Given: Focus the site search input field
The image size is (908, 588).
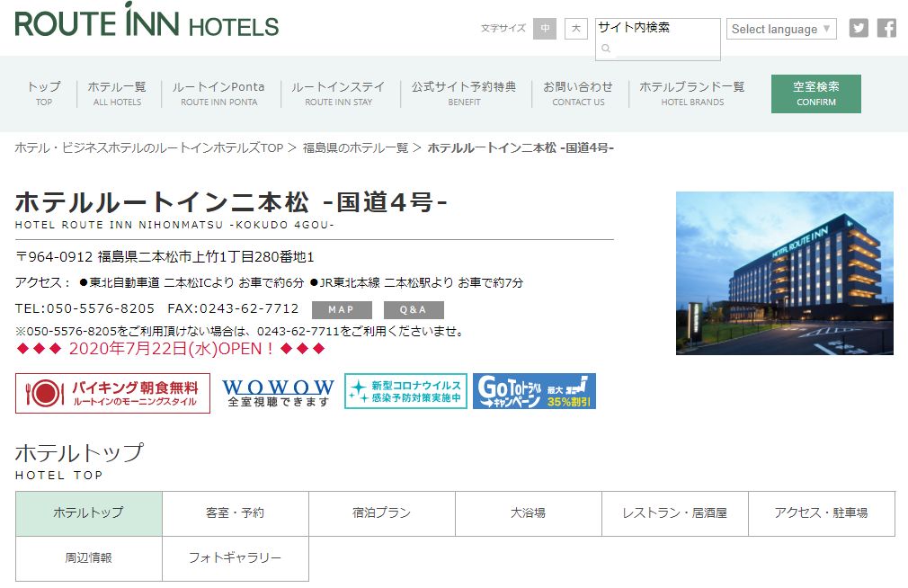Looking at the screenshot, I should point(658,40).
